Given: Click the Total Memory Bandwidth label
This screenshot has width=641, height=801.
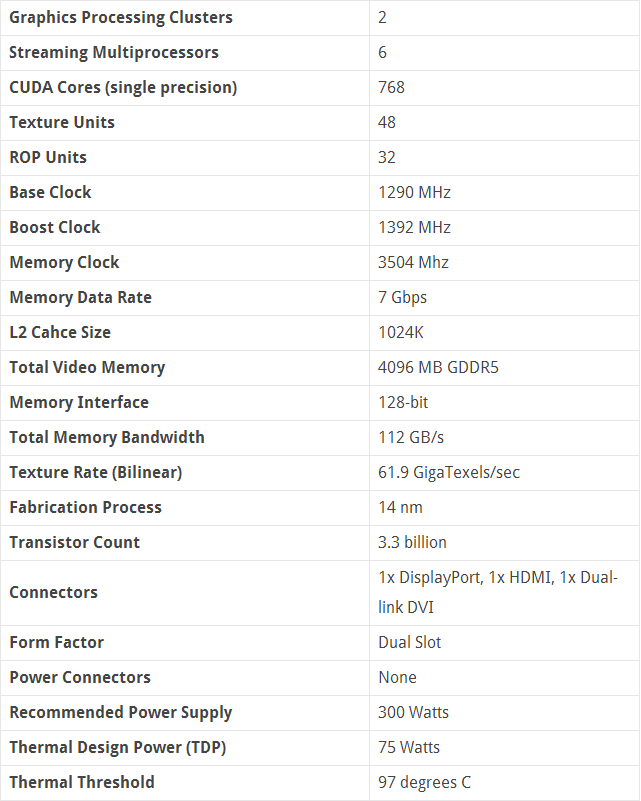Looking at the screenshot, I should 106,437.
